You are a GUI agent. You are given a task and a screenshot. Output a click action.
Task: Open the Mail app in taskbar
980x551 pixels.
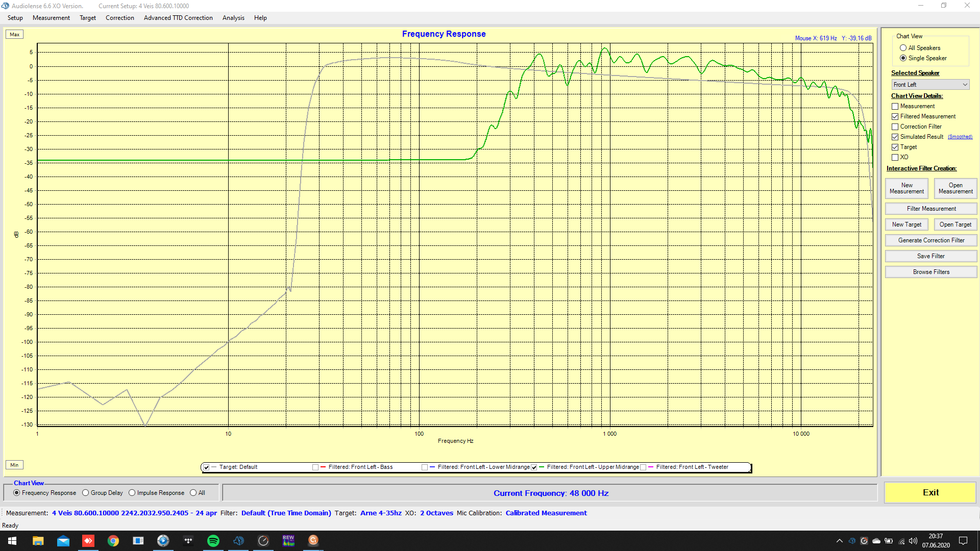click(63, 541)
